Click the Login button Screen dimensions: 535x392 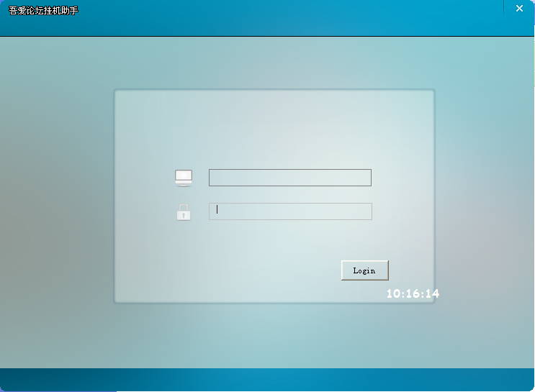click(x=365, y=270)
